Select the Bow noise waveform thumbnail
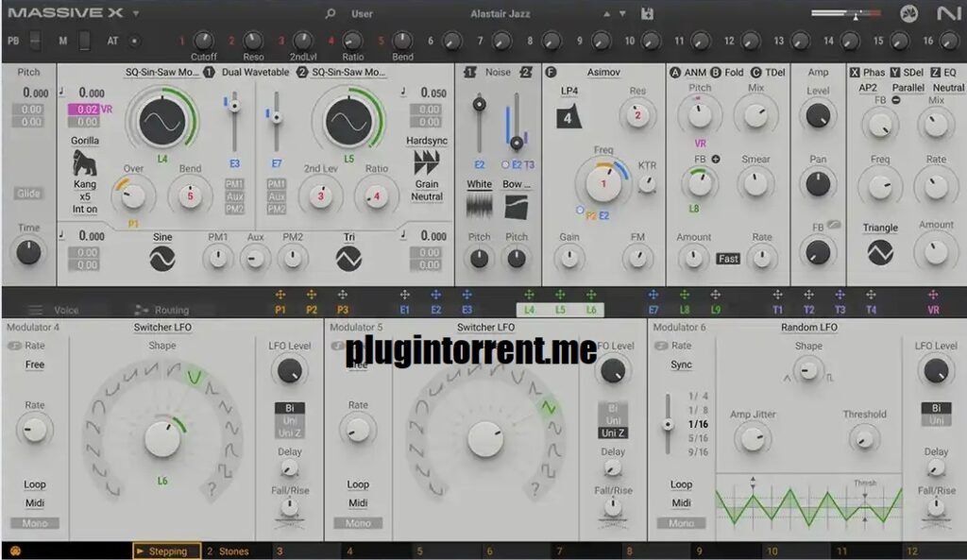Image resolution: width=967 pixels, height=560 pixels. coord(517,207)
